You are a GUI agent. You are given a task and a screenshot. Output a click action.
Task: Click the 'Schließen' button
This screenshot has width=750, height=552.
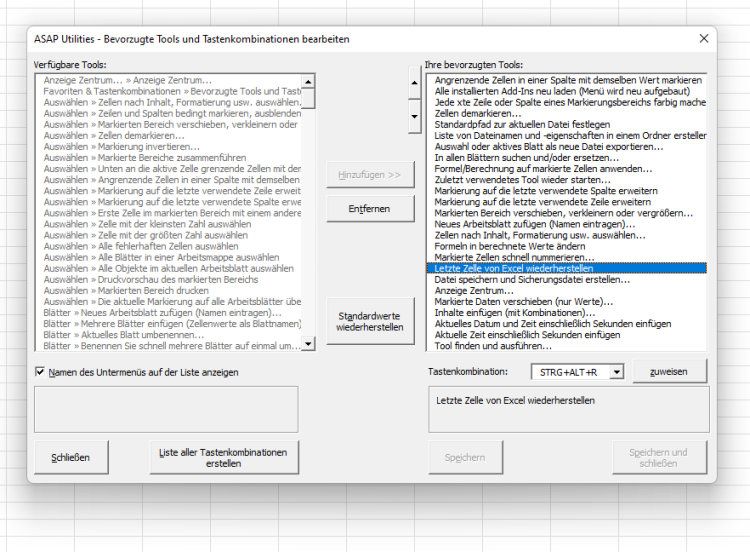71,457
